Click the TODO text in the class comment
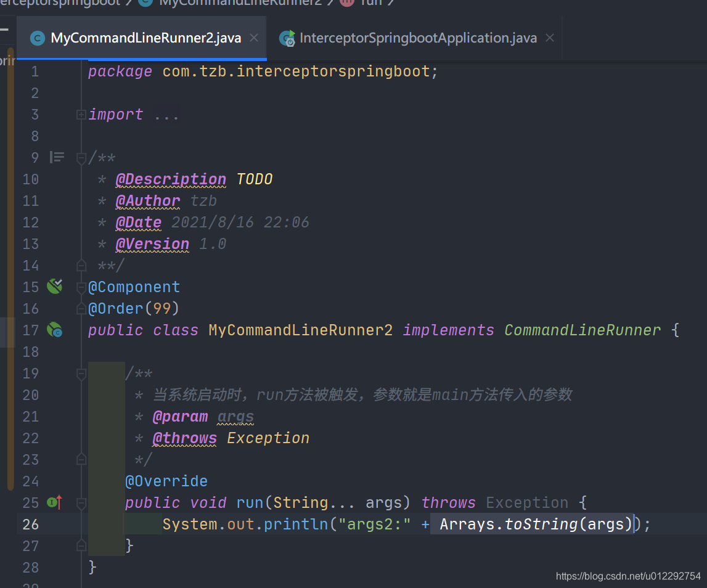707x588 pixels. click(255, 179)
